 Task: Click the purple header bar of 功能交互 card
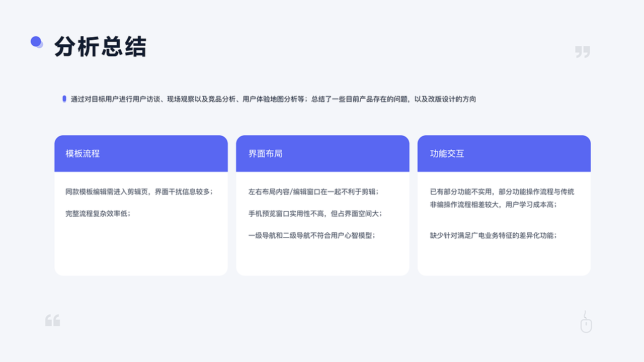pos(504,153)
